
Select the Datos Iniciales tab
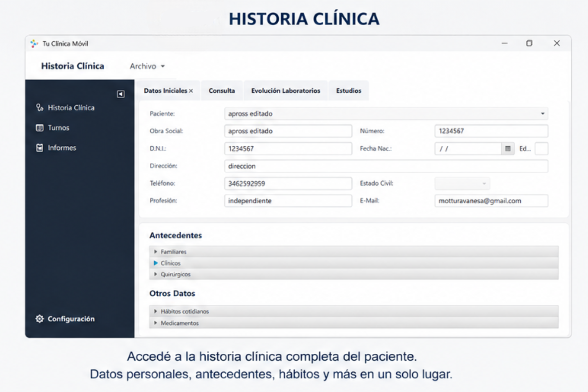(165, 91)
